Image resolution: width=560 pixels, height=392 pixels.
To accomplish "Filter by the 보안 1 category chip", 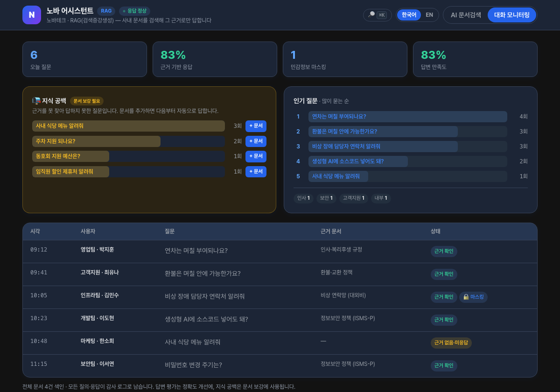I will pyautogui.click(x=326, y=198).
